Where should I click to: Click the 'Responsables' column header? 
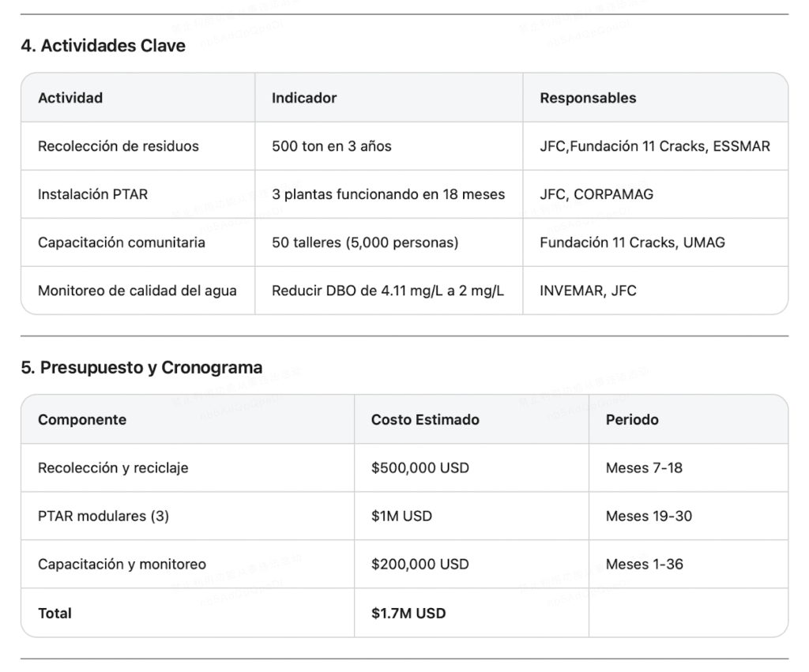coord(588,98)
